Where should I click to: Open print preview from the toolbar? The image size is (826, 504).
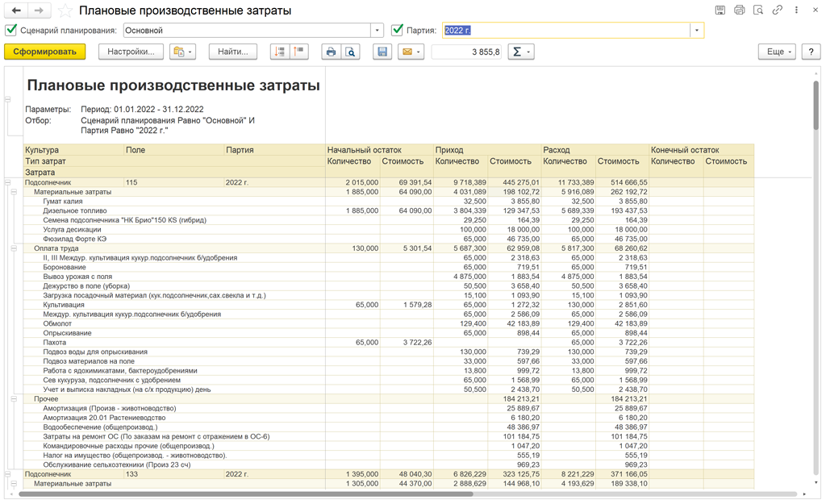tap(350, 52)
